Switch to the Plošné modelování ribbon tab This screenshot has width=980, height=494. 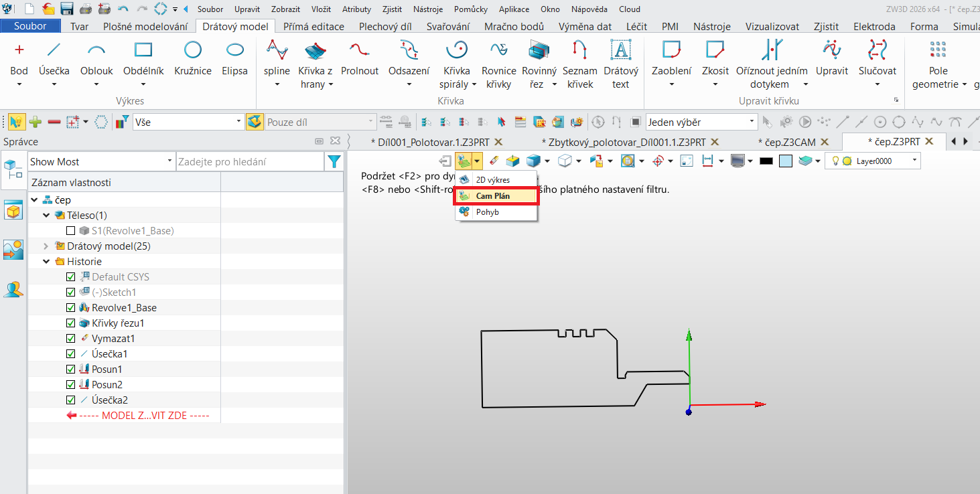pyautogui.click(x=145, y=27)
